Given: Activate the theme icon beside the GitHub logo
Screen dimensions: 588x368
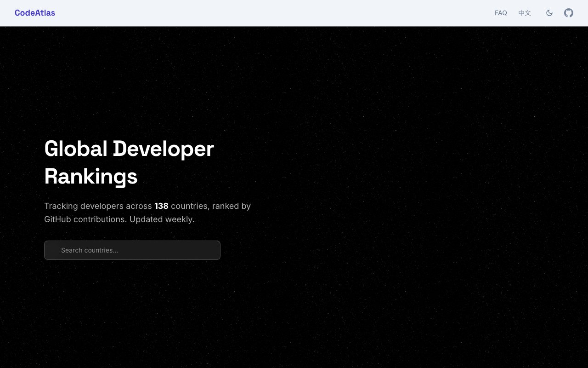Looking at the screenshot, I should [549, 13].
